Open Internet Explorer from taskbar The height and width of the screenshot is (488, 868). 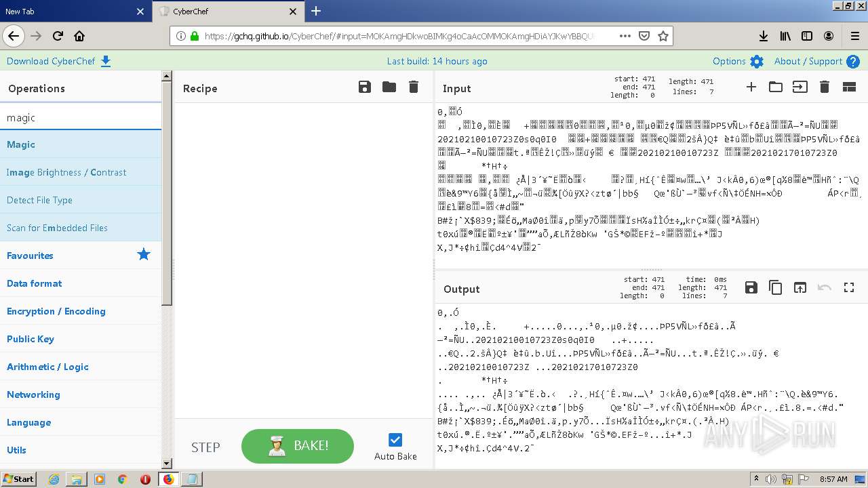54,479
